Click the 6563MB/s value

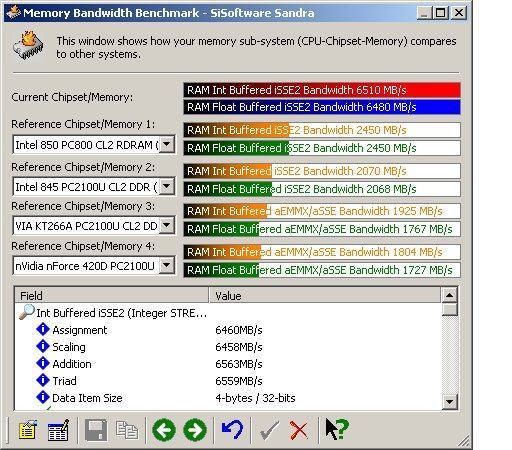click(239, 364)
